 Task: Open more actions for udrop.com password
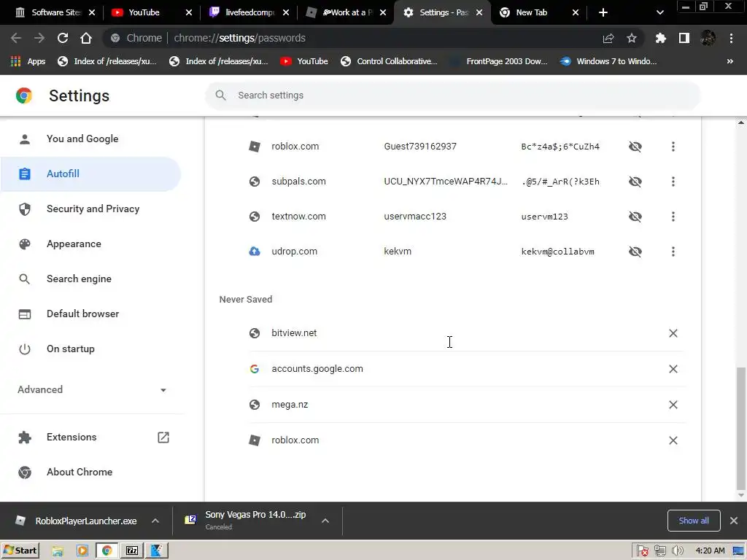pyautogui.click(x=673, y=252)
